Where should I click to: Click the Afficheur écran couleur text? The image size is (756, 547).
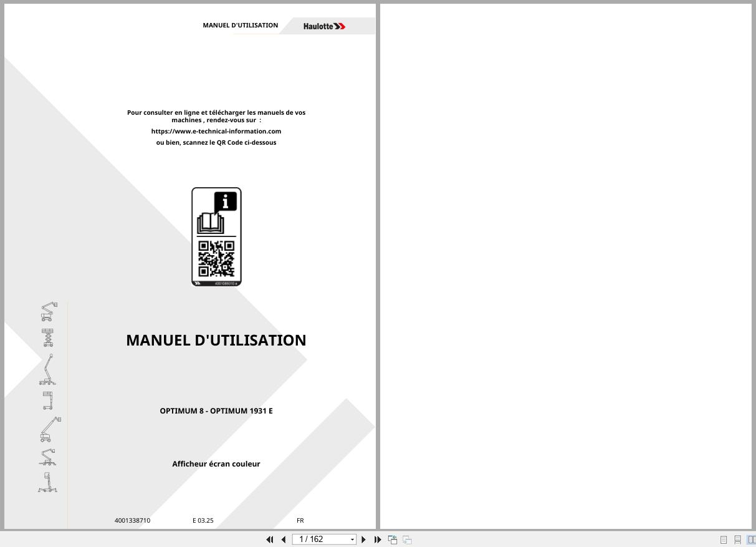216,463
